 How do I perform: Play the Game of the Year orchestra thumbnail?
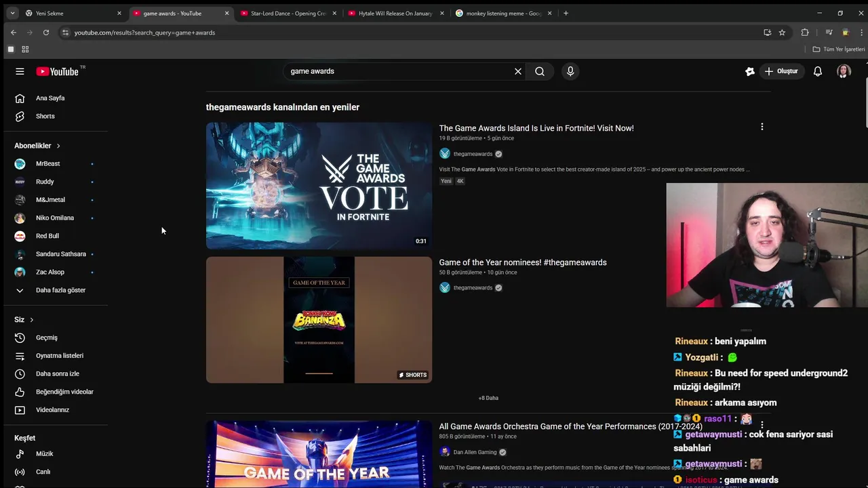319,454
